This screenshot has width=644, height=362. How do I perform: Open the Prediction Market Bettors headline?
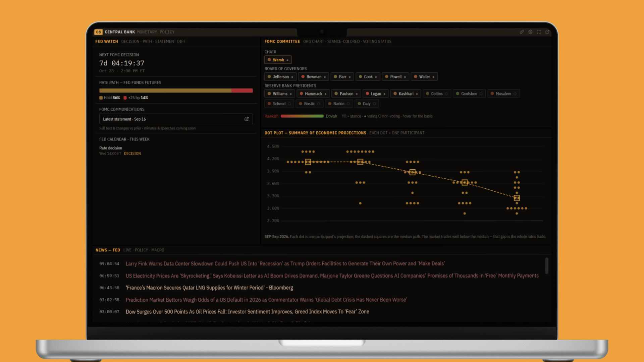[x=266, y=300]
